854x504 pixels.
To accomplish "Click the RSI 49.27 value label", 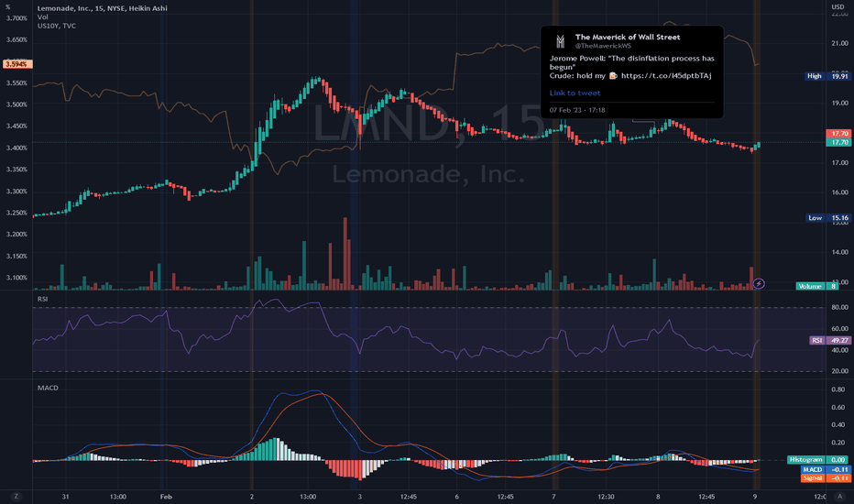I will 830,341.
